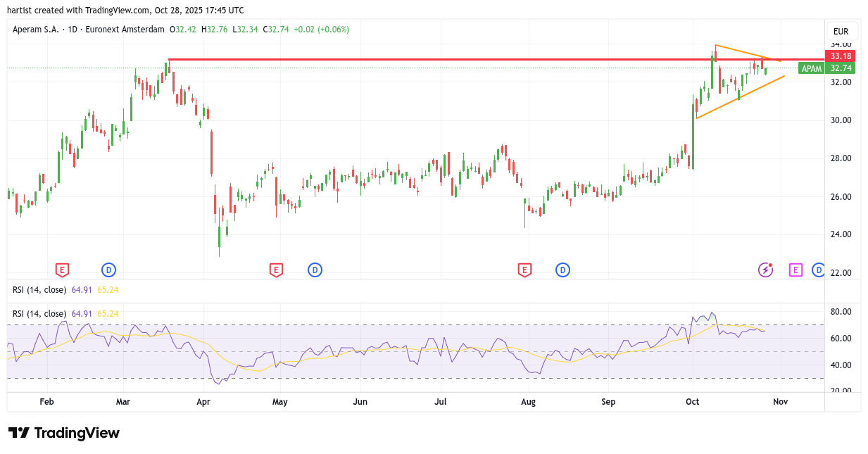Click the green 32.74 current price tag

pos(841,68)
